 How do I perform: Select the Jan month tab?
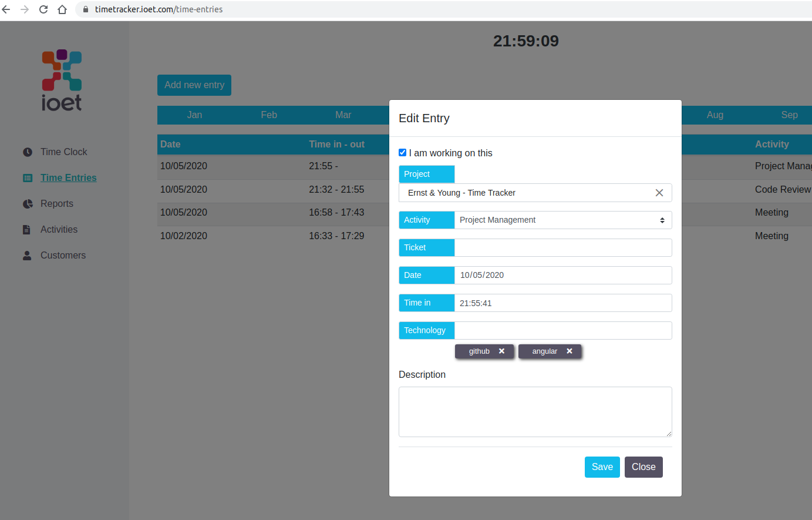tap(194, 115)
